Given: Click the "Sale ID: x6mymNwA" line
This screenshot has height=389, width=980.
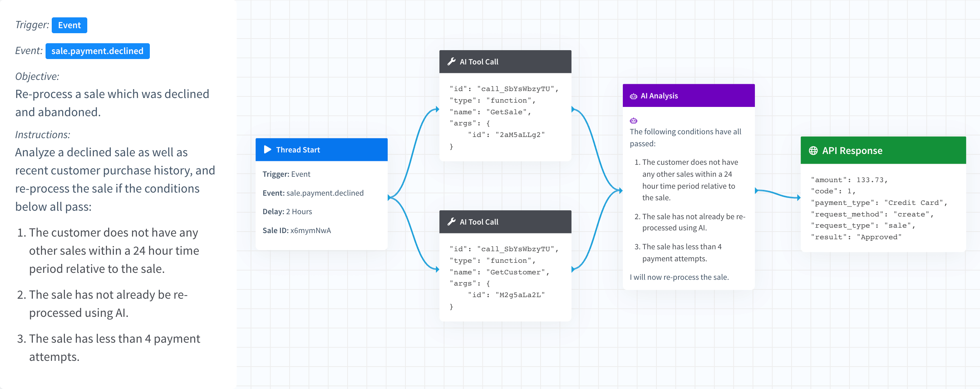Looking at the screenshot, I should coord(297,230).
